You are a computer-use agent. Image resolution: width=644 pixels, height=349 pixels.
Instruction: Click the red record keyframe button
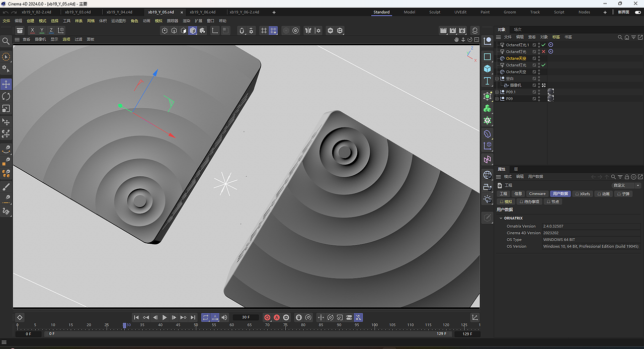click(267, 317)
